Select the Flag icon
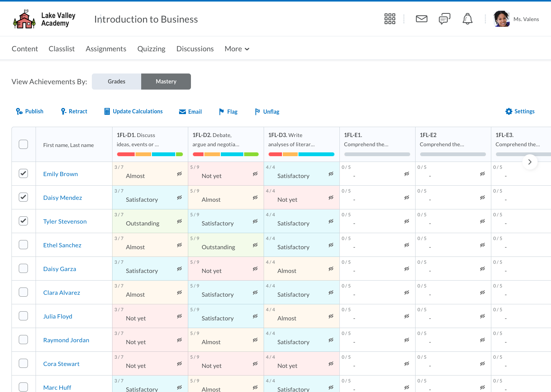551x392 pixels. [x=221, y=111]
